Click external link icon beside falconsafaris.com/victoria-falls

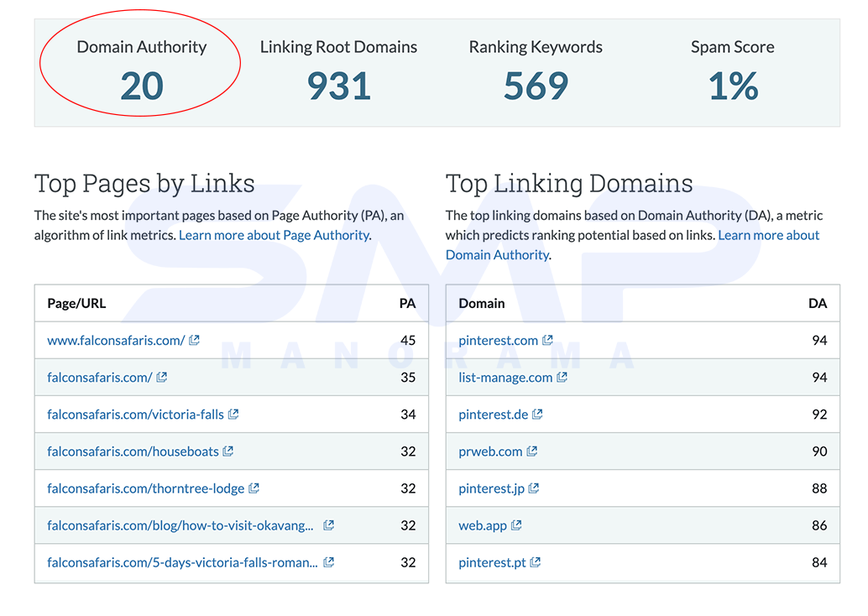tap(233, 414)
